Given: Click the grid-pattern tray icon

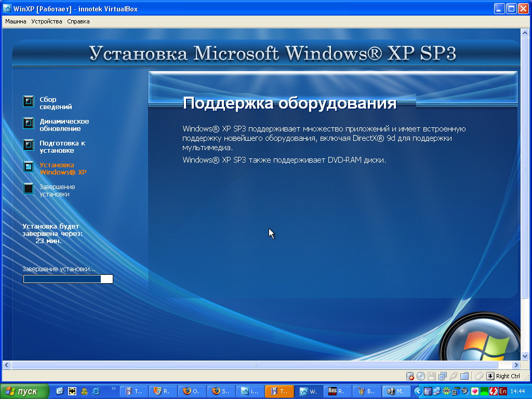Looking at the screenshot, I should (x=428, y=392).
